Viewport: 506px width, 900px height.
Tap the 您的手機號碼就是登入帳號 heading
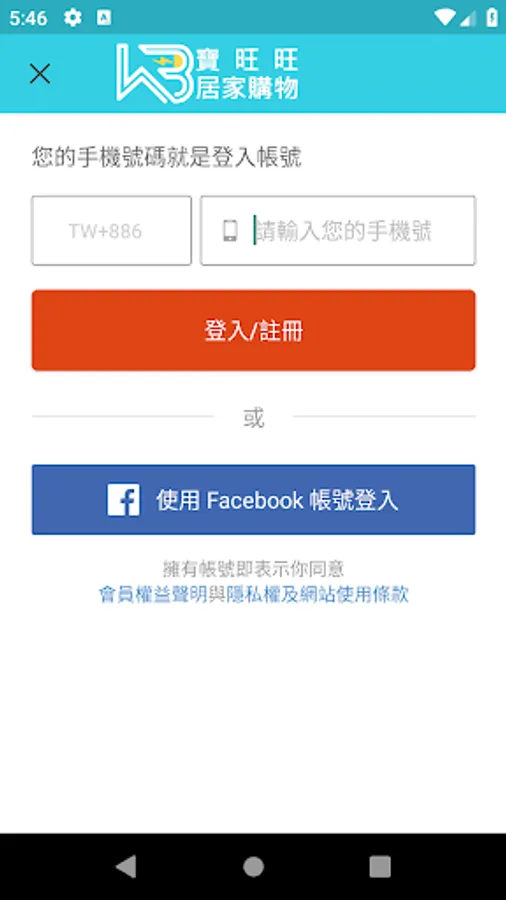166,157
